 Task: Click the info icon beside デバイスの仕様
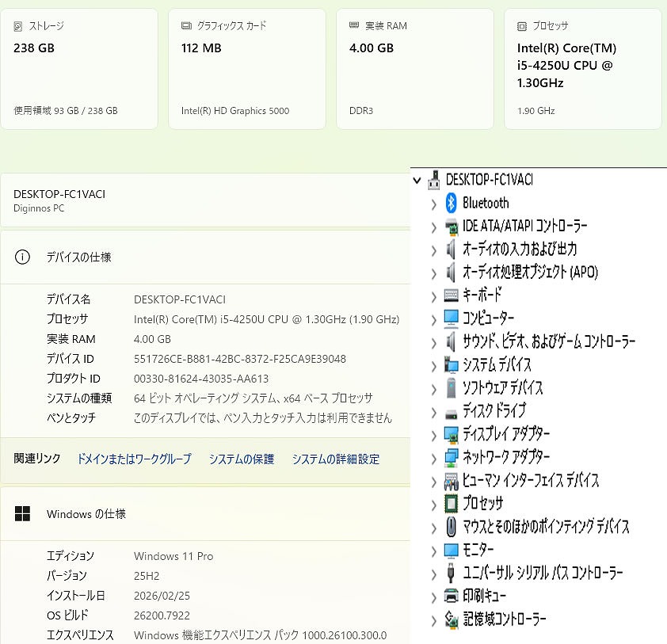(23, 257)
